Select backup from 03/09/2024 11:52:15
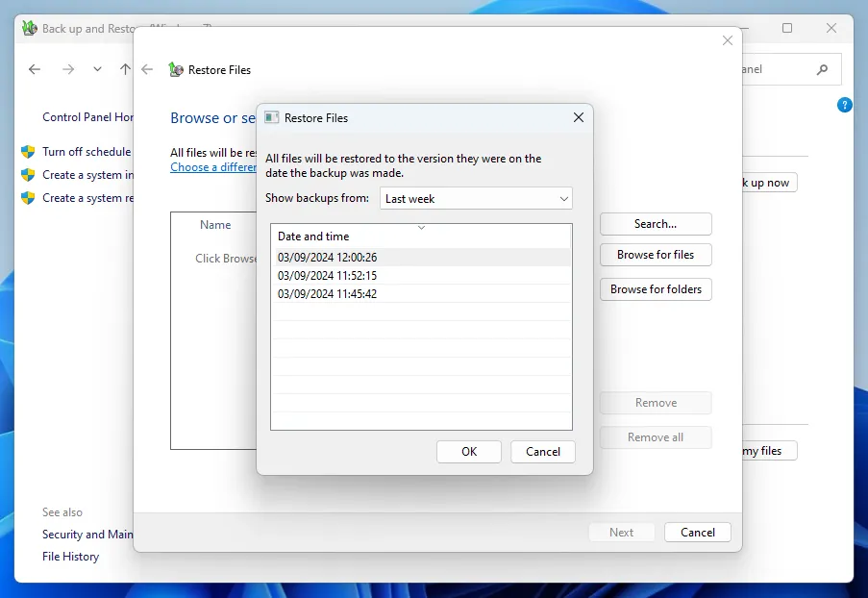868x598 pixels. click(x=327, y=276)
